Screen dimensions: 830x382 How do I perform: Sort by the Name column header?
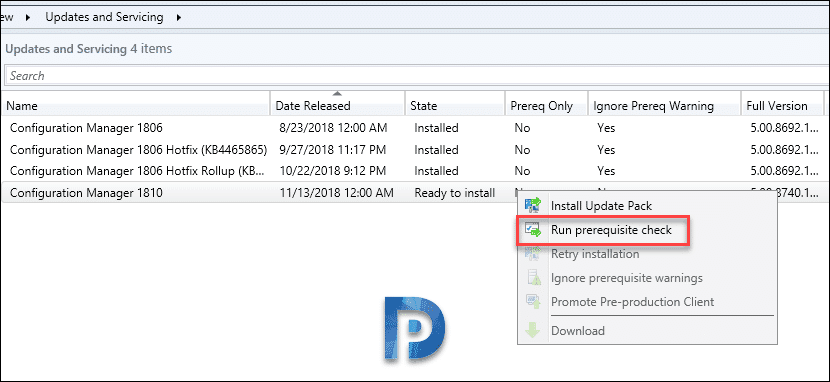(136, 106)
